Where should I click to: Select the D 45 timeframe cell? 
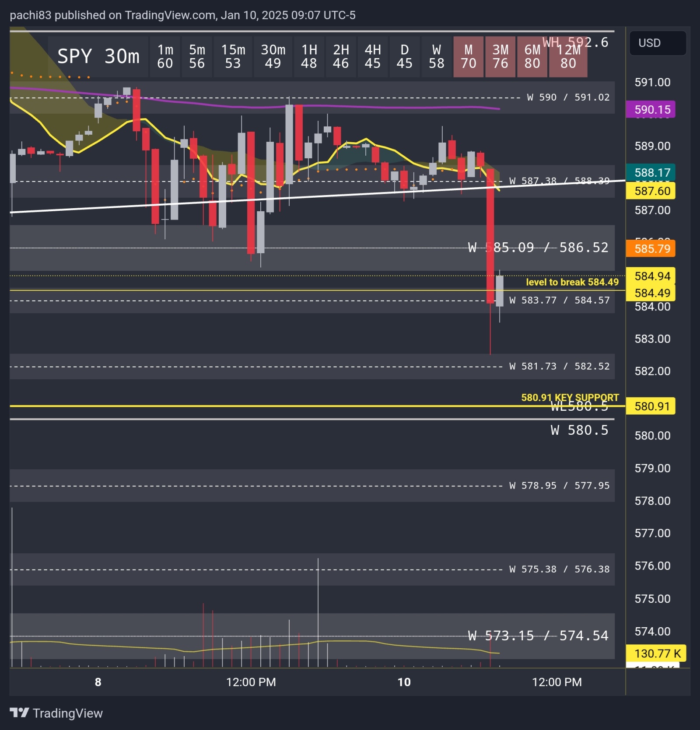(405, 57)
